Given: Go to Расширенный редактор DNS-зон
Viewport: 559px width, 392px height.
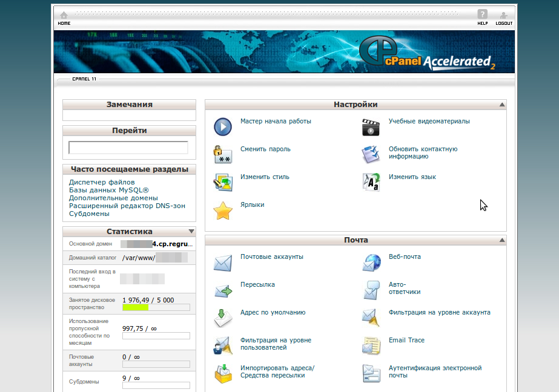Looking at the screenshot, I should [x=127, y=206].
